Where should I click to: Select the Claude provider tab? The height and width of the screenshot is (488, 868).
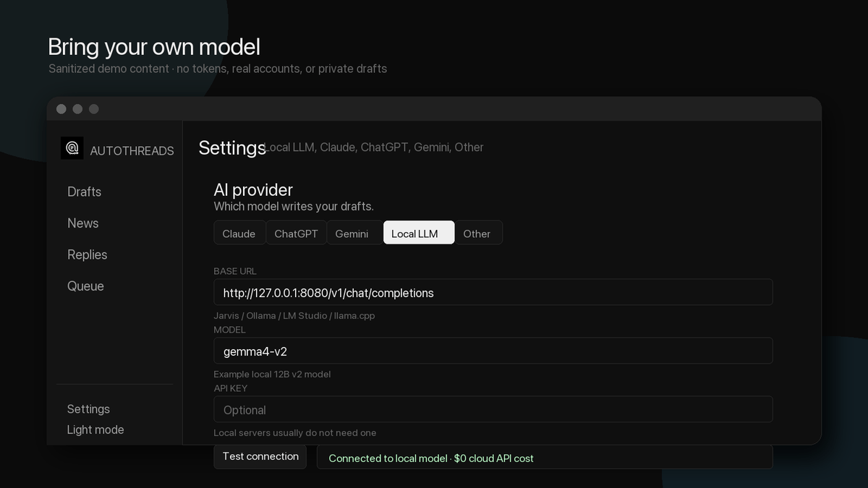[239, 233]
